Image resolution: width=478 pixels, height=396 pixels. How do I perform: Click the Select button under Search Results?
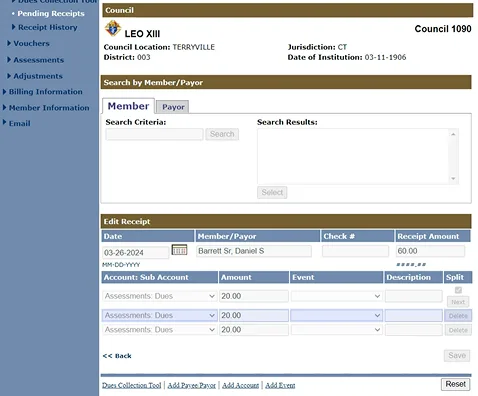(x=272, y=192)
